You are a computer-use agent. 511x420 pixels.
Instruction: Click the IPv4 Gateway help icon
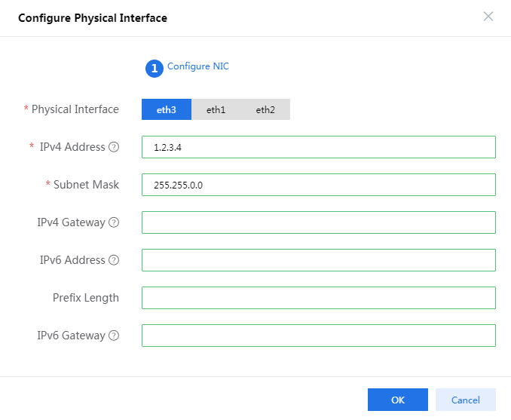[x=114, y=222]
